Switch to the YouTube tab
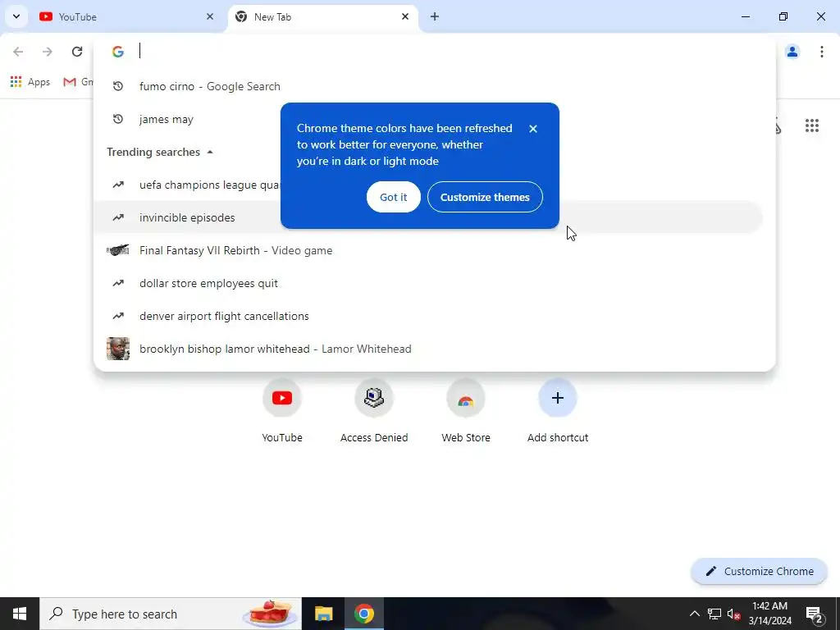The height and width of the screenshot is (630, 840). (x=127, y=16)
